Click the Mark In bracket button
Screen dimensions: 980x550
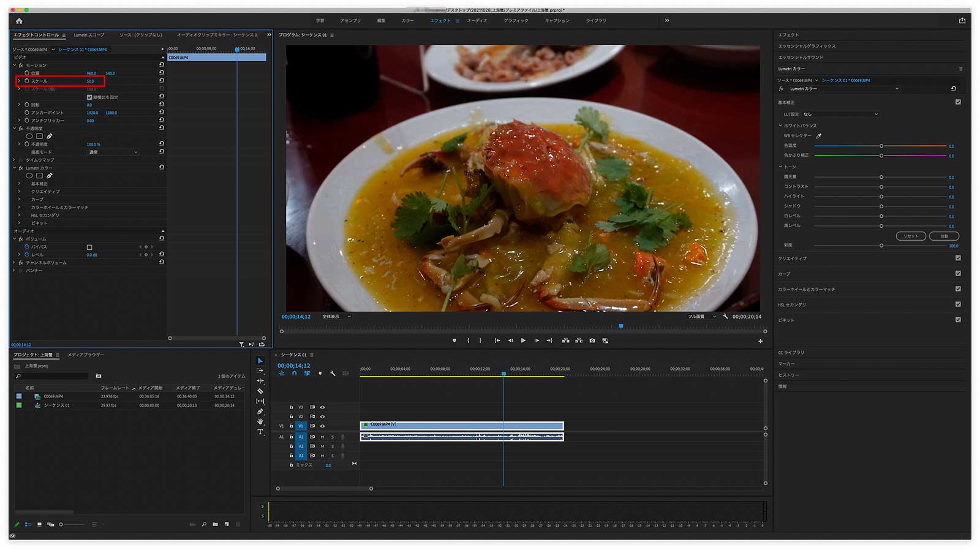(469, 341)
